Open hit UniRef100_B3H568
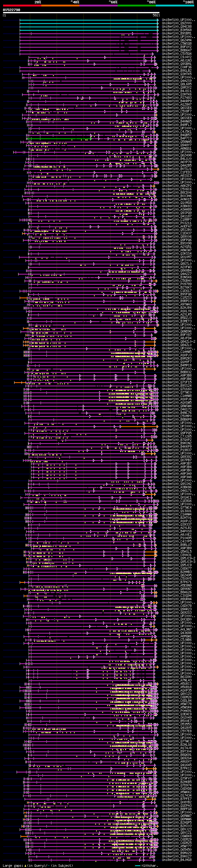Image resolution: width=197 pixels, height=868 pixels. [177, 30]
